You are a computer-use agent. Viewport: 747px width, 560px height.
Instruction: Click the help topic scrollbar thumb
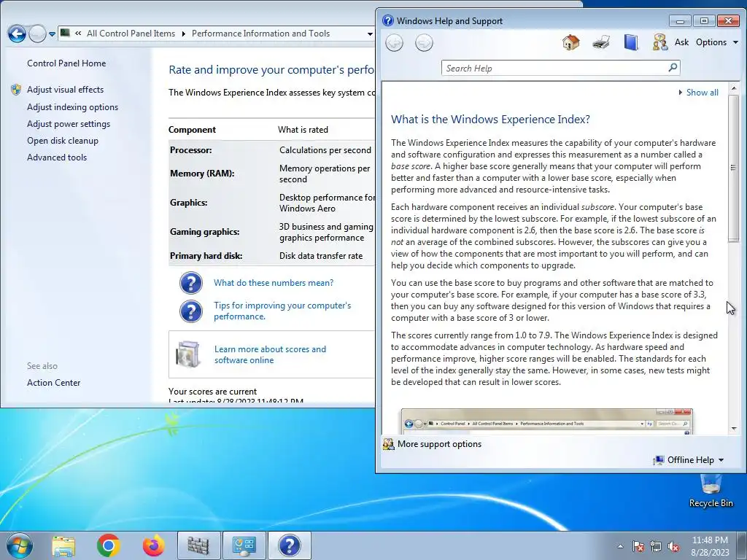point(733,168)
